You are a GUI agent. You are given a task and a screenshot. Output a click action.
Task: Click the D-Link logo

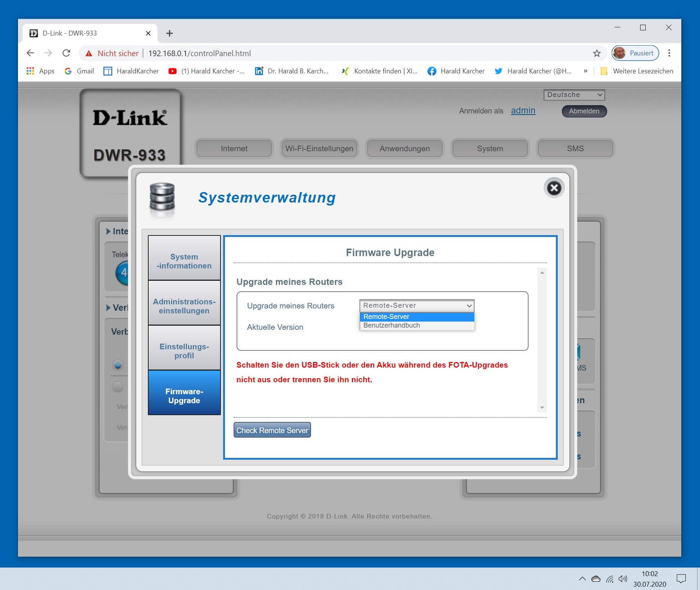pos(130,118)
